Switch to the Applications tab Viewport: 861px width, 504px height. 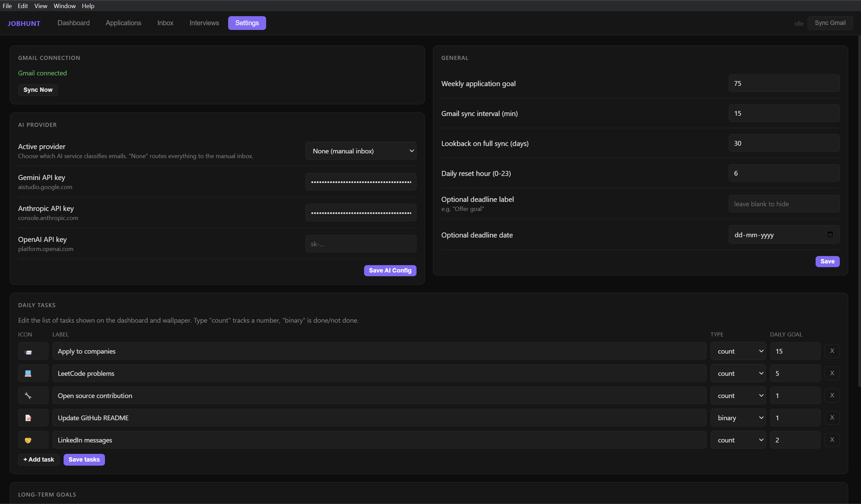click(123, 23)
